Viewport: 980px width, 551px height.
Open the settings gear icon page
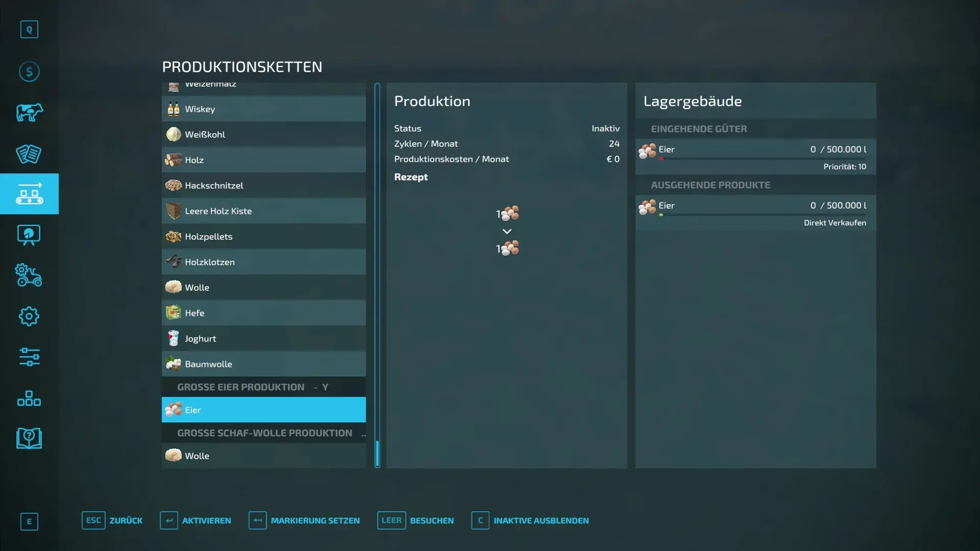click(x=29, y=316)
